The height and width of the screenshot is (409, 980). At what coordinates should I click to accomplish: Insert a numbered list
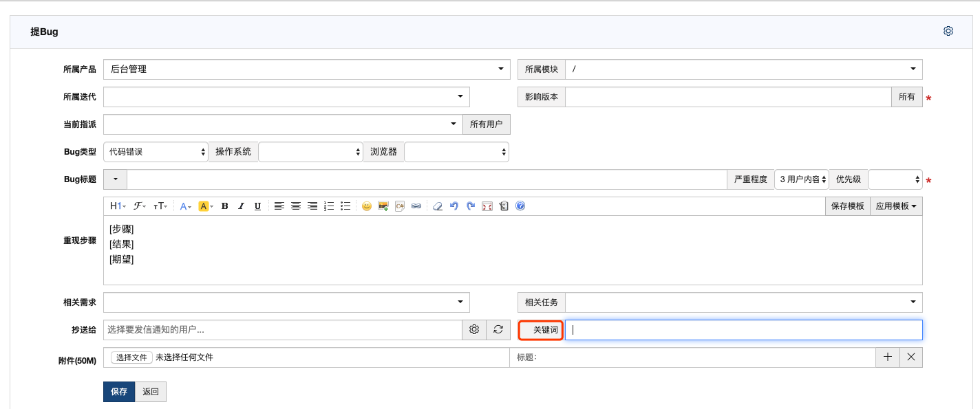[x=329, y=206]
